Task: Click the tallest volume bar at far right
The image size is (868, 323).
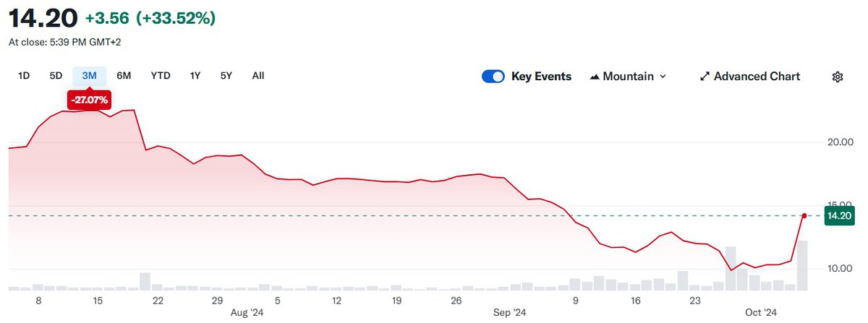Action: click(x=802, y=265)
